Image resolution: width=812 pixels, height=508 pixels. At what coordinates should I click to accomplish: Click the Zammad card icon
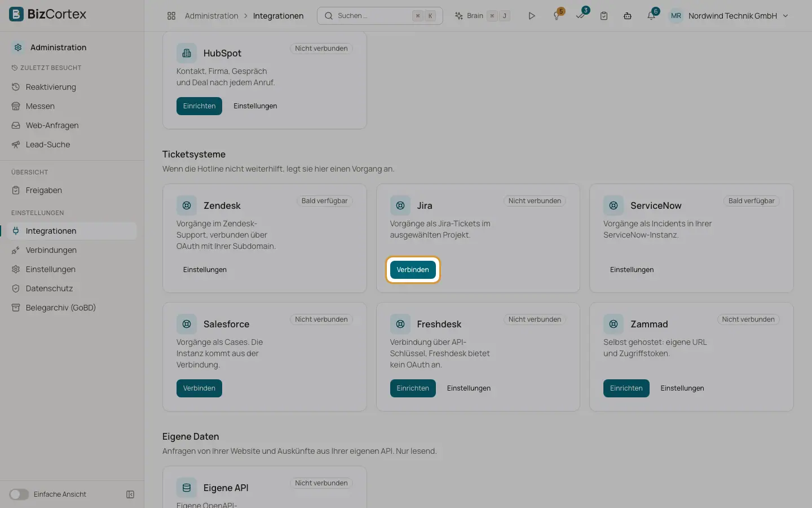pos(614,324)
